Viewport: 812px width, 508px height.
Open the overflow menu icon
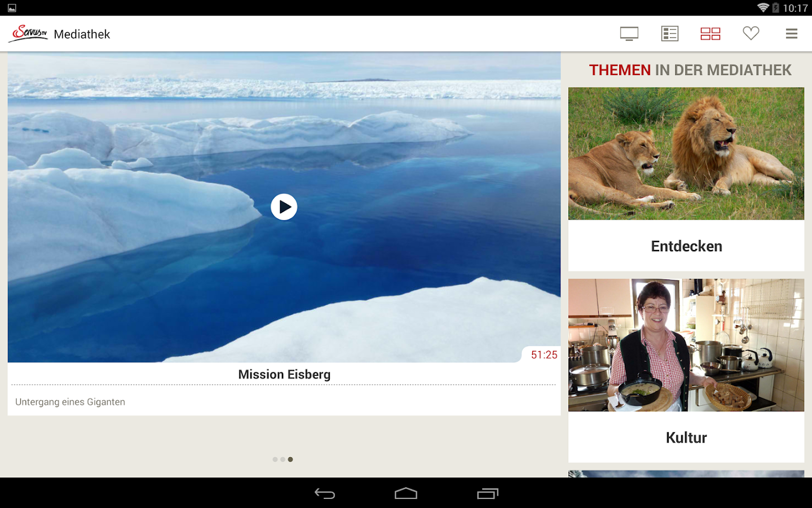click(791, 33)
